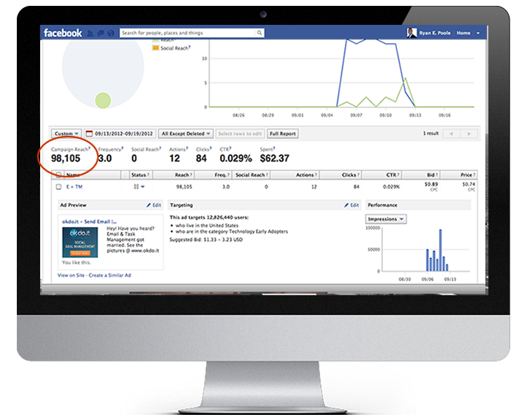Open status dropdown arrow for E + TM
Image resolution: width=519 pixels, height=420 pixels.
(143, 187)
